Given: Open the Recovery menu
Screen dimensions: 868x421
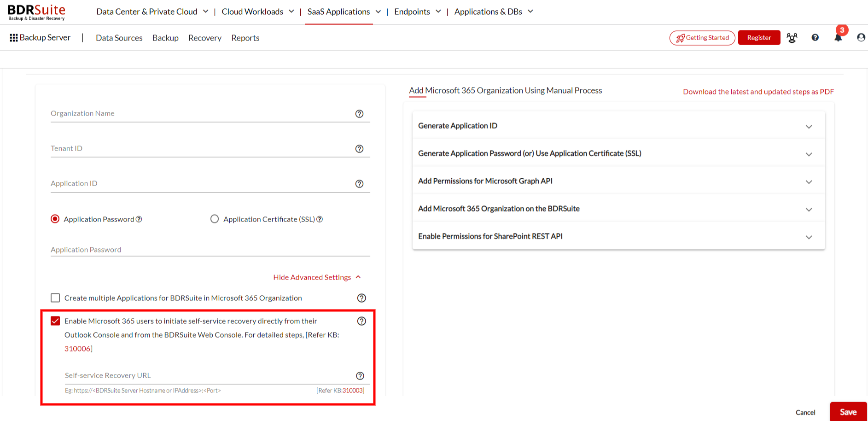Looking at the screenshot, I should click(x=205, y=38).
